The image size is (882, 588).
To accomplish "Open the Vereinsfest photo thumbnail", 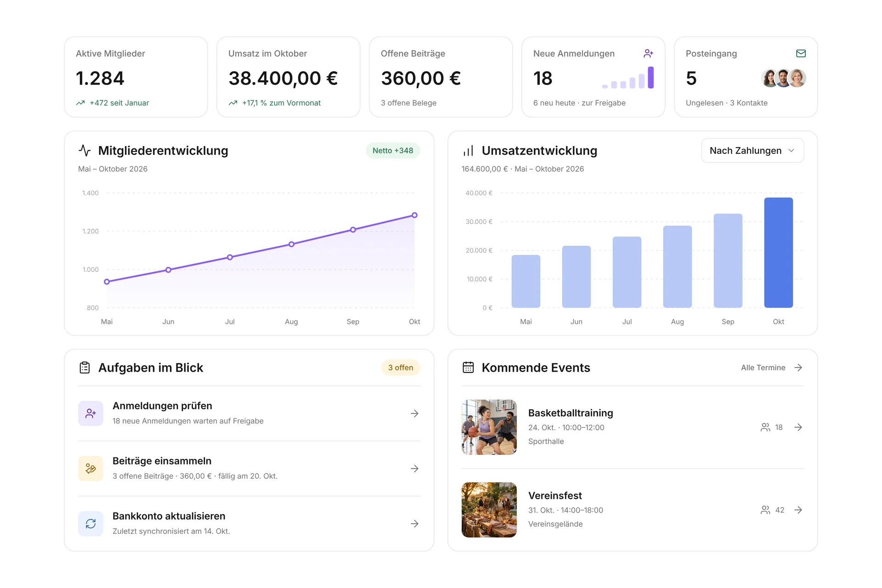I will click(489, 510).
